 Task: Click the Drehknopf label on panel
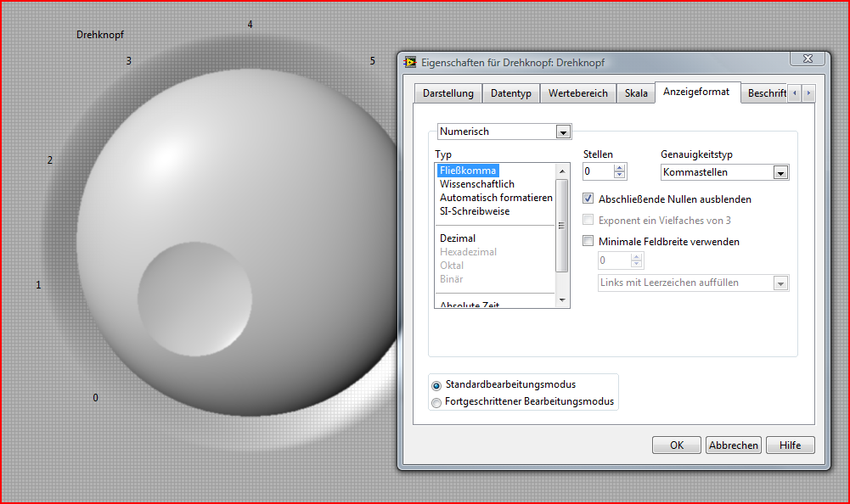100,35
